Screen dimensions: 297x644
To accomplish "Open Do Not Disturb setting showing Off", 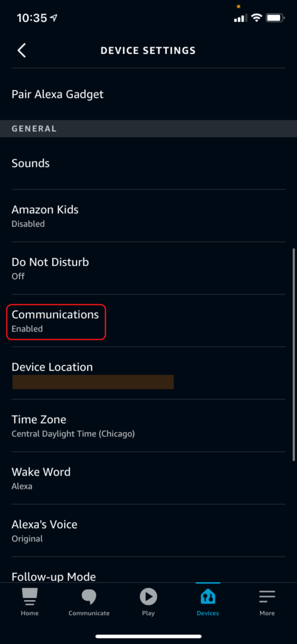I will tap(148, 268).
